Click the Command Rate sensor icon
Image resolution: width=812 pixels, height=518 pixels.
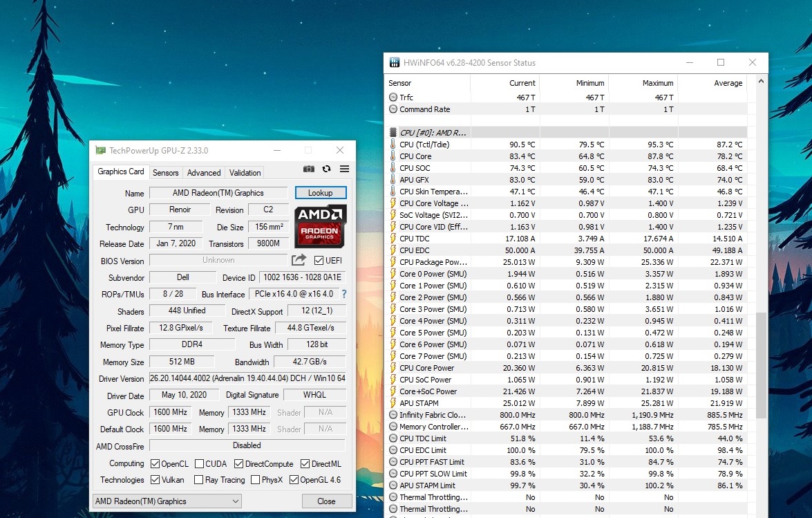[393, 109]
